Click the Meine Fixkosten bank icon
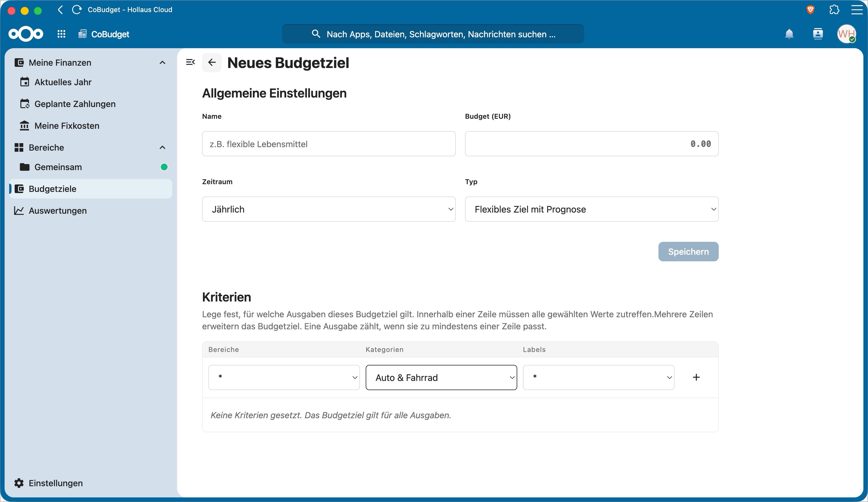The height and width of the screenshot is (502, 868). [24, 126]
